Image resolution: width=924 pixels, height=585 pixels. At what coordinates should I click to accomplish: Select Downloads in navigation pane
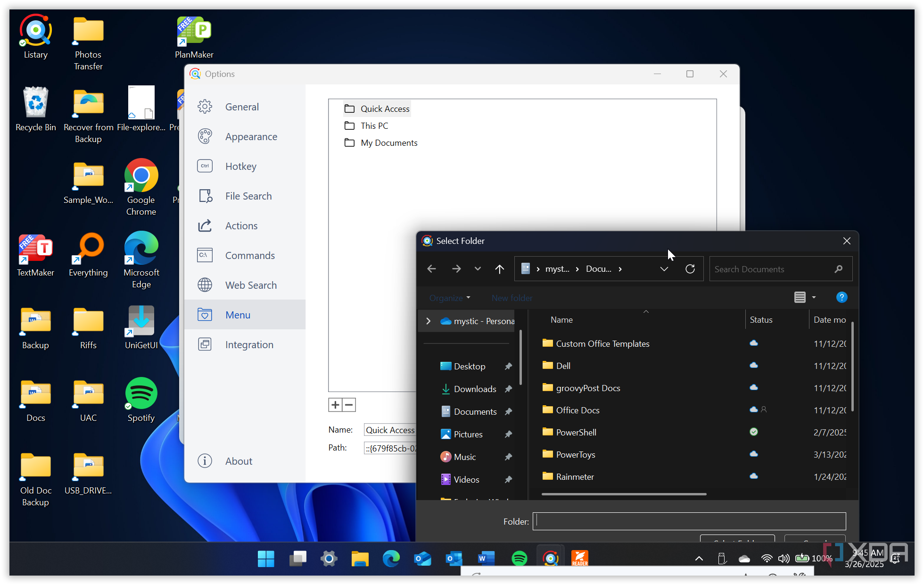(x=475, y=389)
